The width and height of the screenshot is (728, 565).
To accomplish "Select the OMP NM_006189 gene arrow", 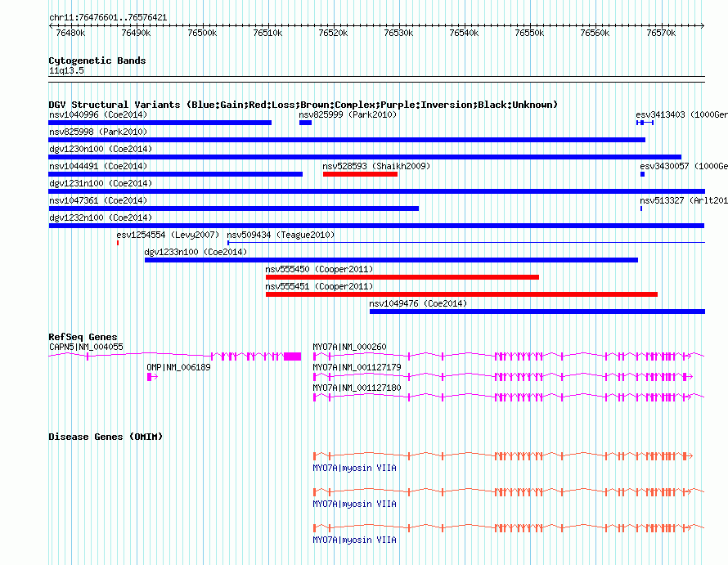I will pyautogui.click(x=152, y=377).
